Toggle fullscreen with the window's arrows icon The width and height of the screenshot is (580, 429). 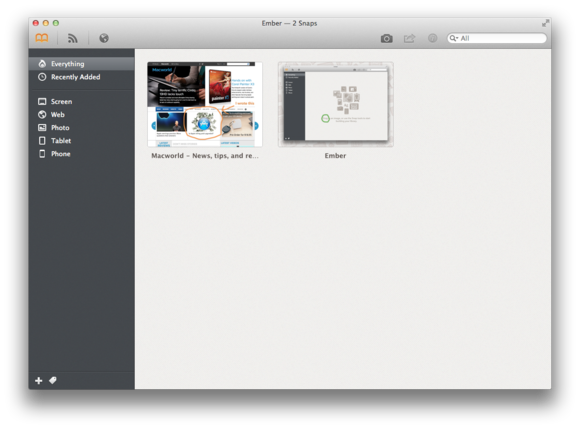point(545,23)
